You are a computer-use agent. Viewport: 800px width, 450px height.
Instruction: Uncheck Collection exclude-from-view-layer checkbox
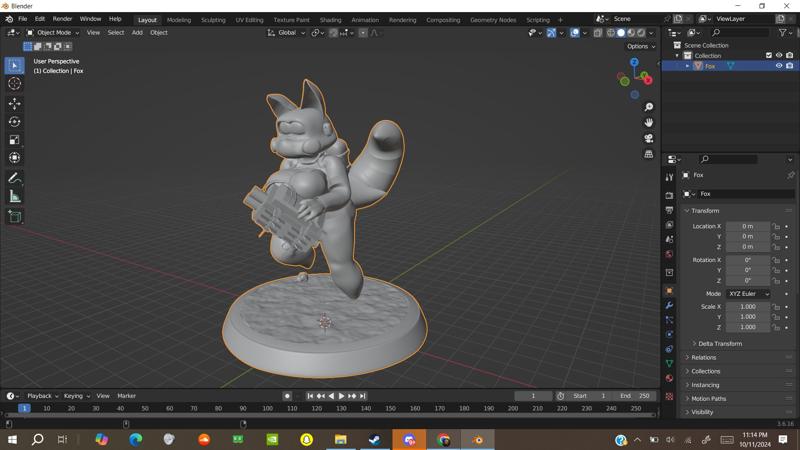[x=769, y=55]
